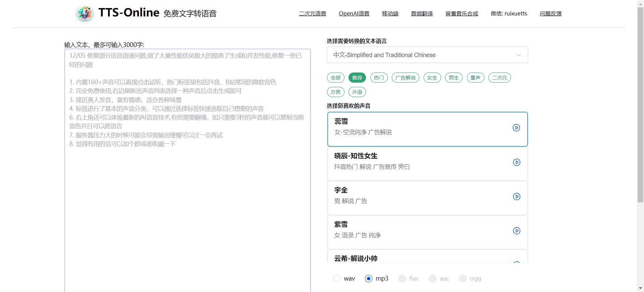Select the 宇全 voice card
The width and height of the screenshot is (644, 292).
(x=427, y=198)
